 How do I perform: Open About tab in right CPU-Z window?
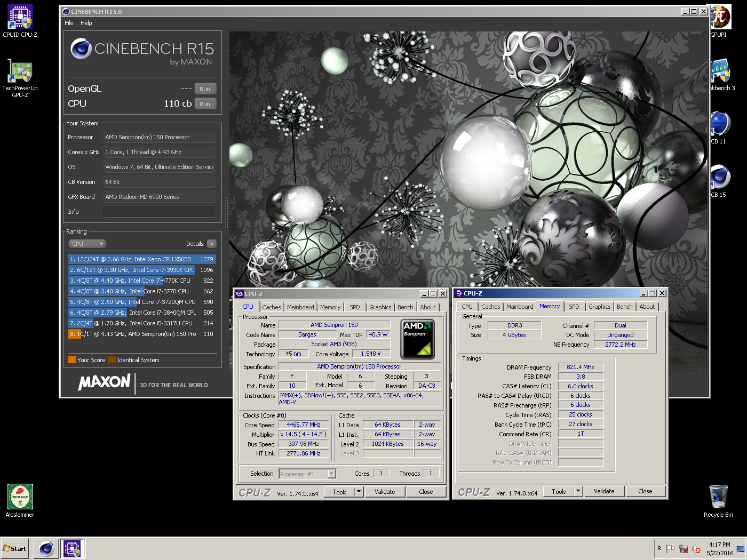point(647,307)
